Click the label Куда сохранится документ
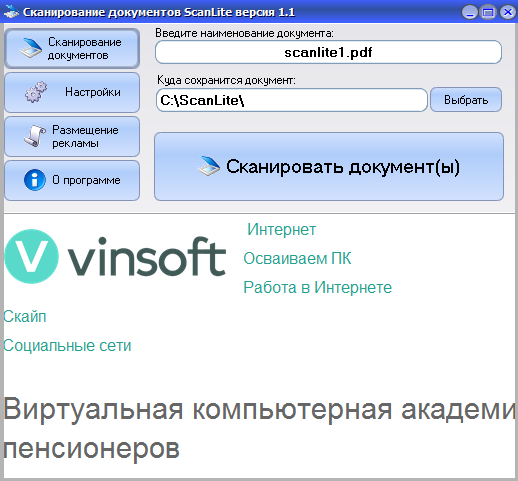 tap(226, 80)
